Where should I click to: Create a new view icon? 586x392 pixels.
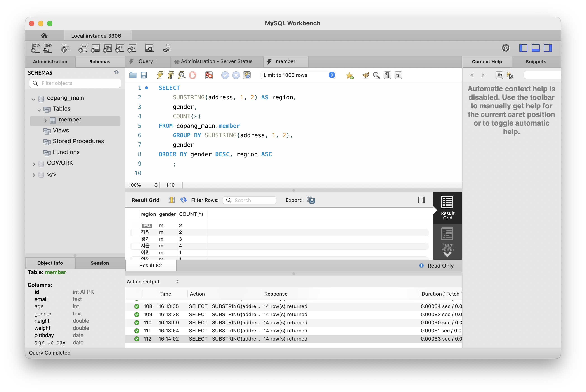click(107, 48)
